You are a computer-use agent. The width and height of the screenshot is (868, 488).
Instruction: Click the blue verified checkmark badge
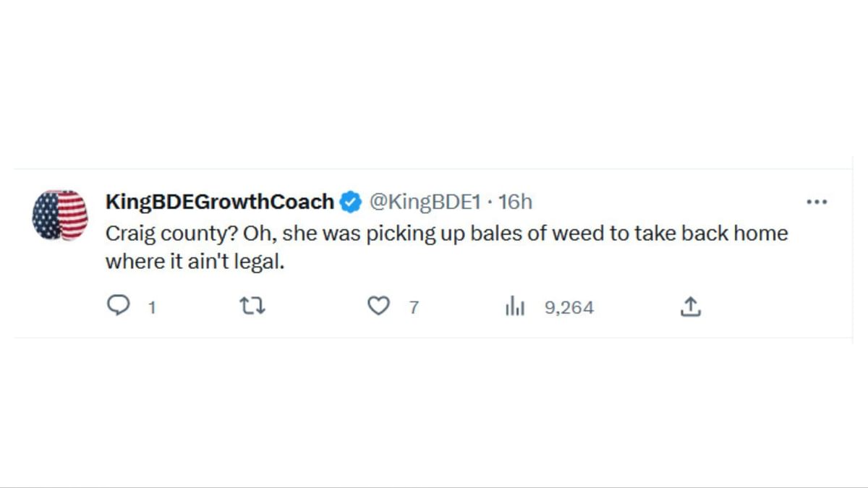pos(351,202)
